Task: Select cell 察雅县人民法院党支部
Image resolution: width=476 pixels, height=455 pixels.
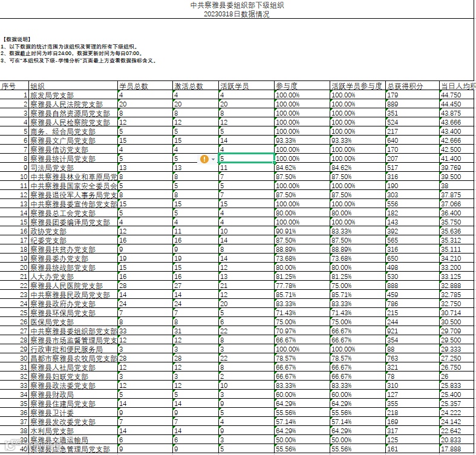Action: (x=73, y=104)
